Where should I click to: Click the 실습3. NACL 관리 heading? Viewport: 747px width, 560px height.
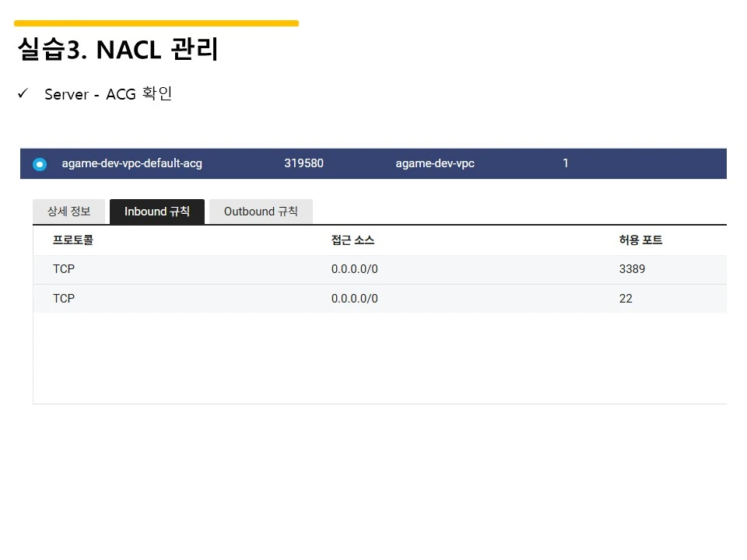tap(117, 50)
